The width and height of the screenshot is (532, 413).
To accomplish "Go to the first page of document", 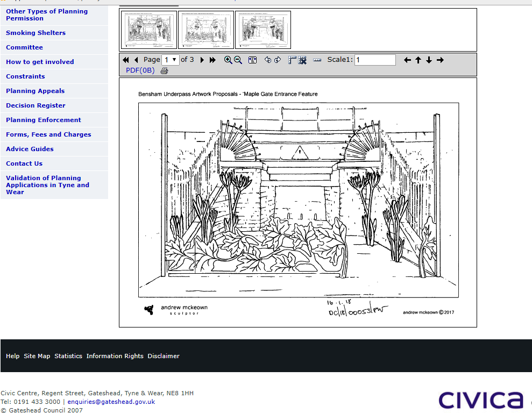I will click(126, 60).
